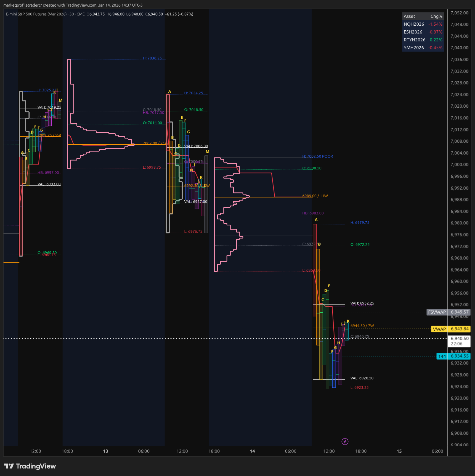
Task: Click the date 14 on time axis
Action: [x=252, y=451]
